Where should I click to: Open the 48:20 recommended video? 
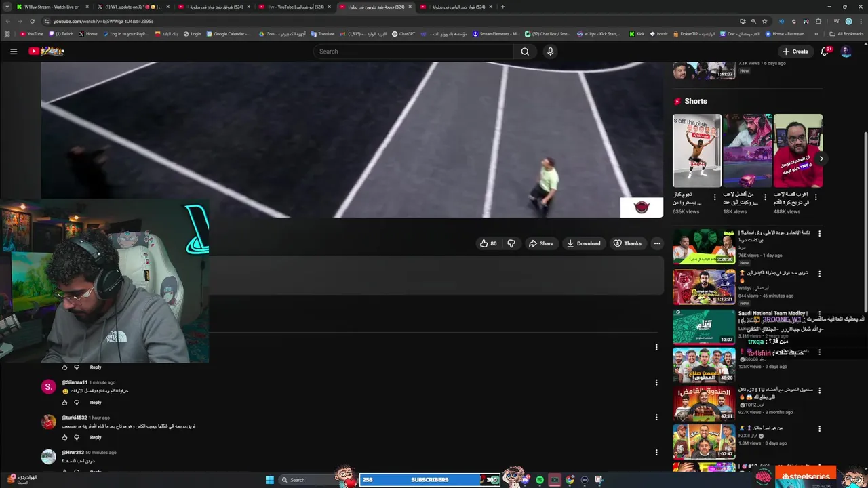pyautogui.click(x=704, y=366)
